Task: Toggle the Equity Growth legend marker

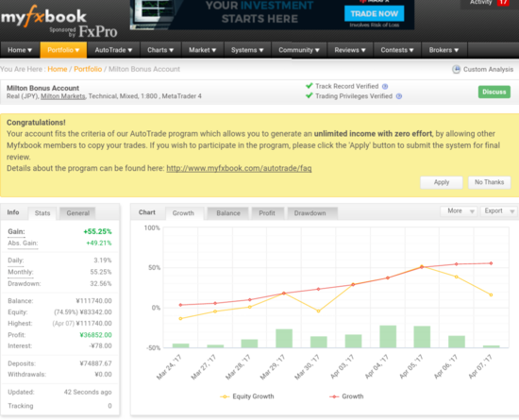Action: (x=225, y=396)
